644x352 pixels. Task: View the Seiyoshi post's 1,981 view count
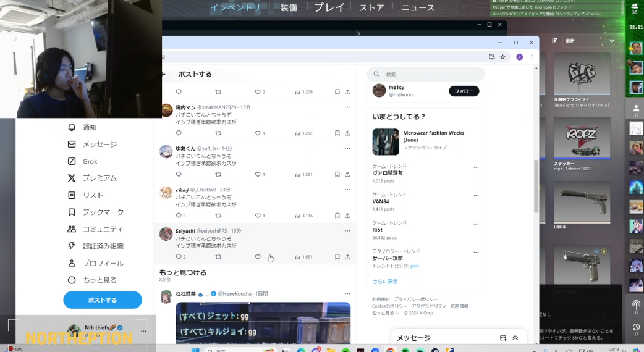tap(303, 257)
